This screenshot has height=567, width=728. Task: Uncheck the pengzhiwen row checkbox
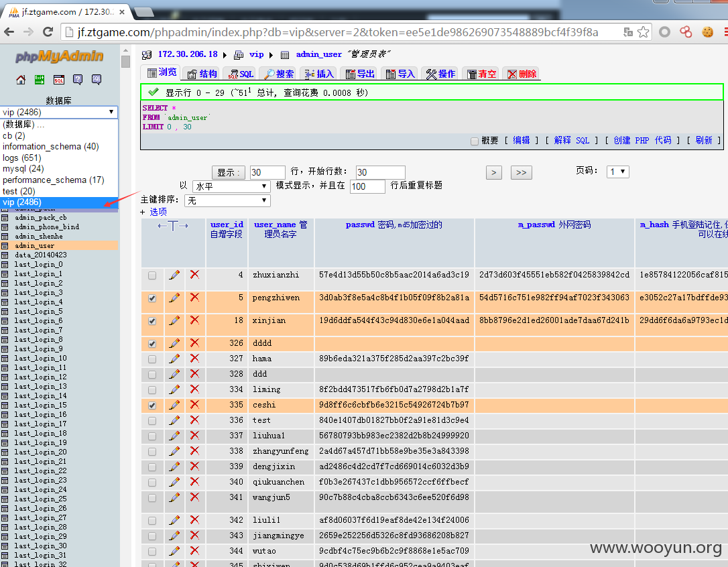pyautogui.click(x=151, y=298)
